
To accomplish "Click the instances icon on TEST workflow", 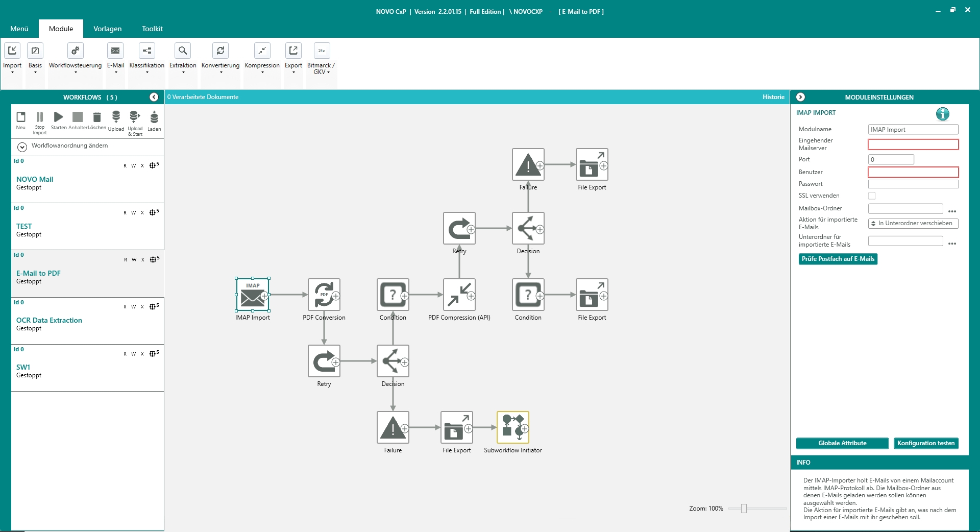I will [154, 212].
